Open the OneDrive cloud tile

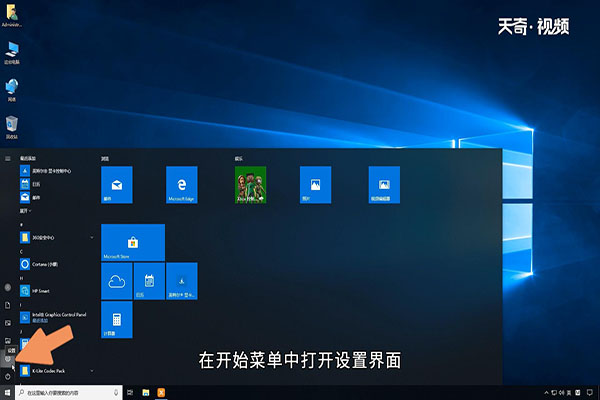point(117,281)
